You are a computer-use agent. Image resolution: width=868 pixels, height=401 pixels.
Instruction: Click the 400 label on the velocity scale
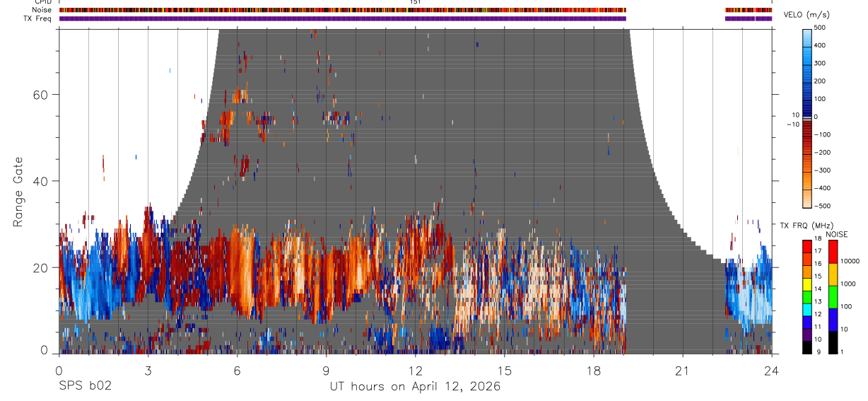click(821, 45)
